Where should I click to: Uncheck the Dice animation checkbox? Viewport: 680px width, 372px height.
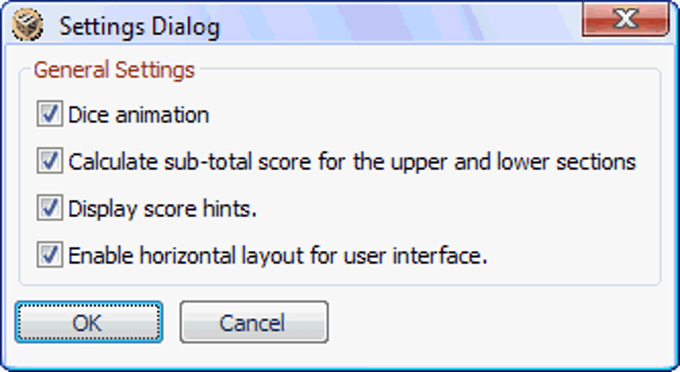click(49, 114)
